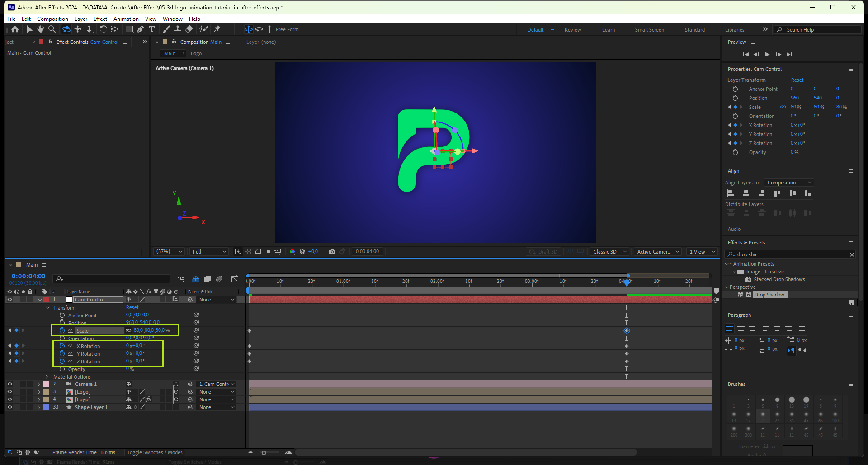Screen dimensions: 868x465
Task: Pick the Horizontal Type tool
Action: (x=152, y=29)
